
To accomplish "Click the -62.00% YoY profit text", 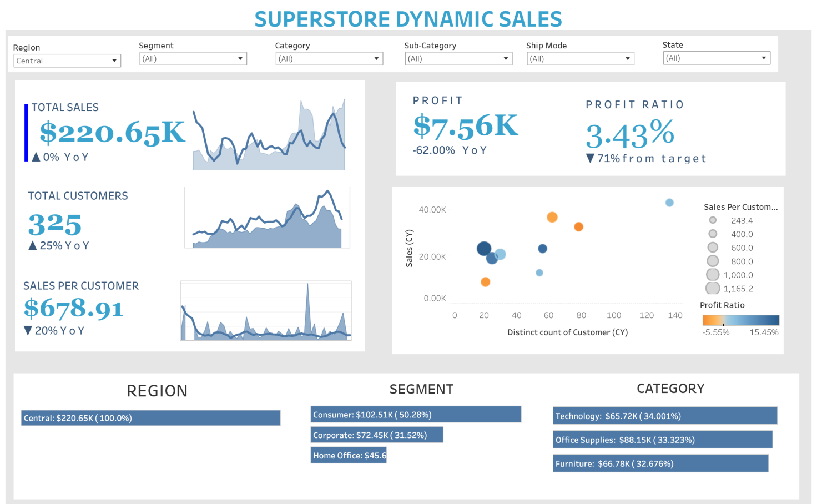I will coord(450,150).
